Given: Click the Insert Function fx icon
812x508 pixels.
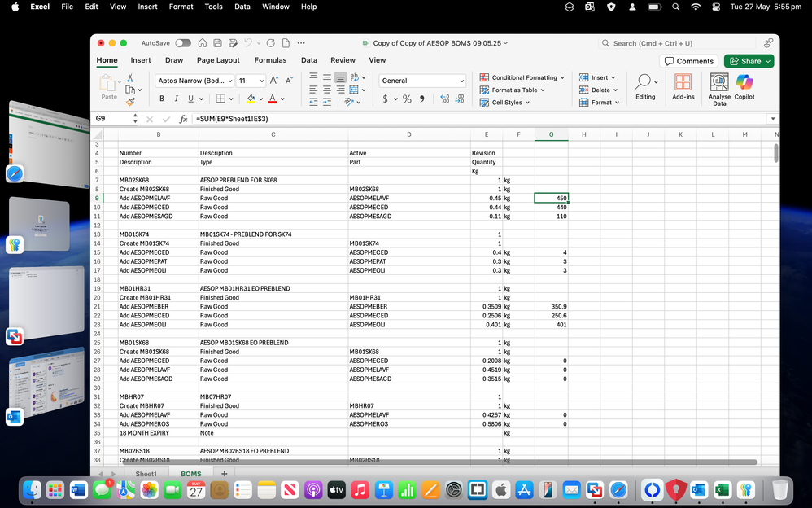Looking at the screenshot, I should 183,119.
